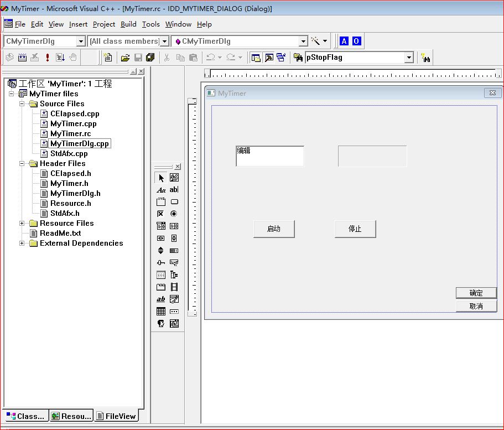Select the pointer Select tool in Controls palette
Viewport: 504px width, 430px height.
[161, 178]
